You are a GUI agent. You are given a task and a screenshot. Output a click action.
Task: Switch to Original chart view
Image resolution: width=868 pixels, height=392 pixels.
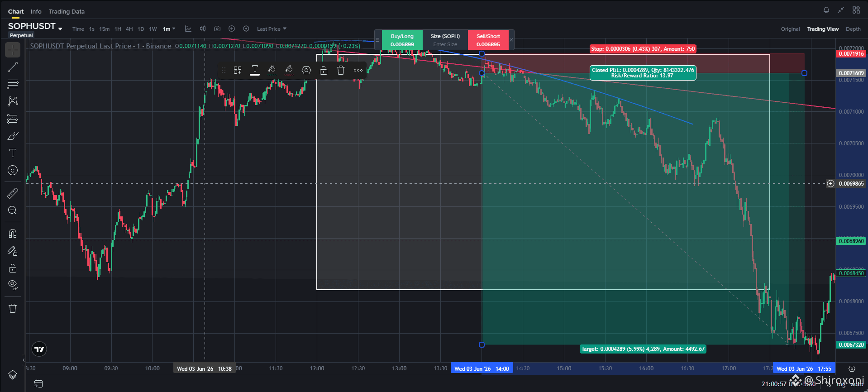pos(790,29)
